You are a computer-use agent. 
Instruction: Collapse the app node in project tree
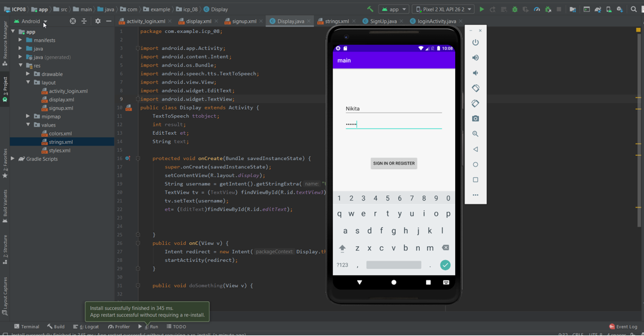13,31
